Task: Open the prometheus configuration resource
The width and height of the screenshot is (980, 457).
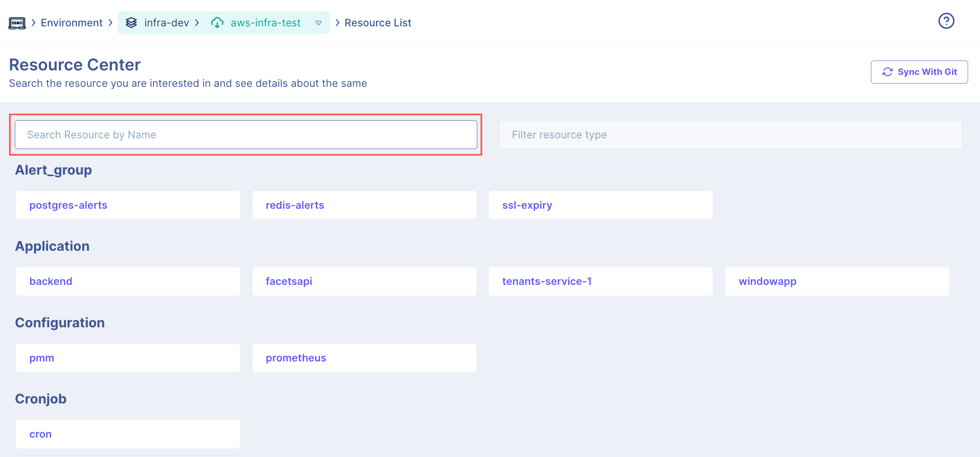Action: pyautogui.click(x=364, y=358)
